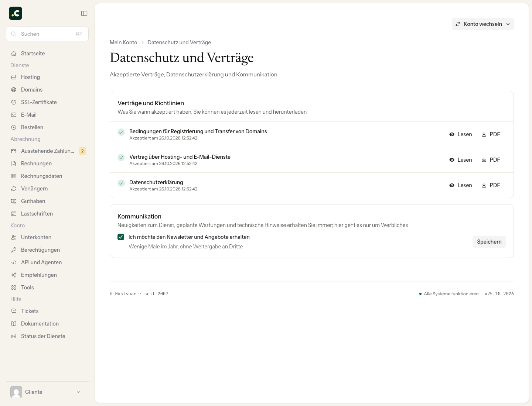Click the Verlängern refresh icon
532x406 pixels.
pyautogui.click(x=14, y=189)
